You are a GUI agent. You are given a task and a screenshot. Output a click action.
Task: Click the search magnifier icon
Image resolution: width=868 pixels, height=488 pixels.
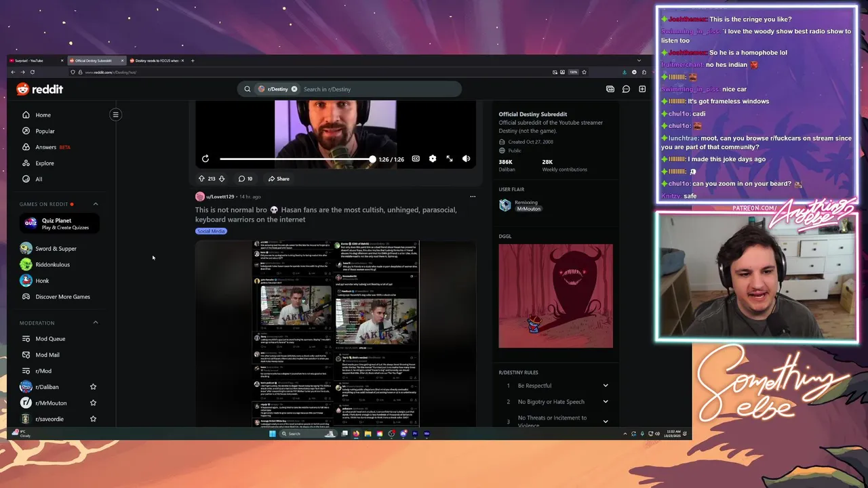[248, 89]
